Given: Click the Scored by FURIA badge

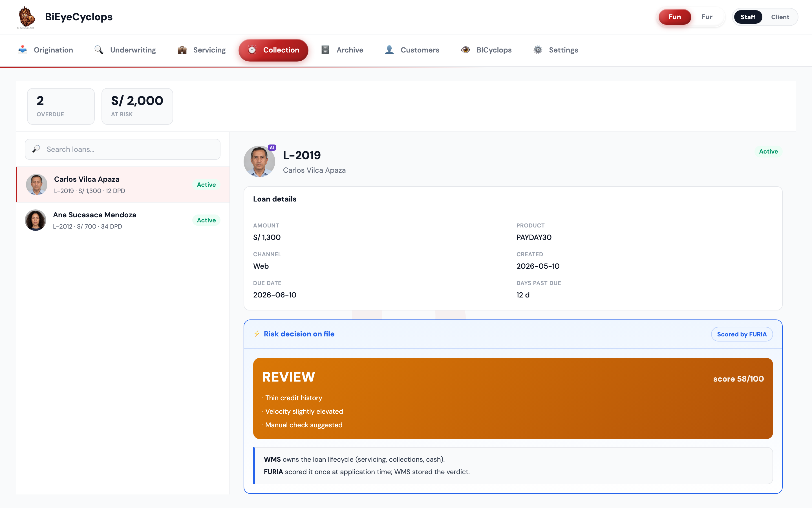Looking at the screenshot, I should click(742, 334).
